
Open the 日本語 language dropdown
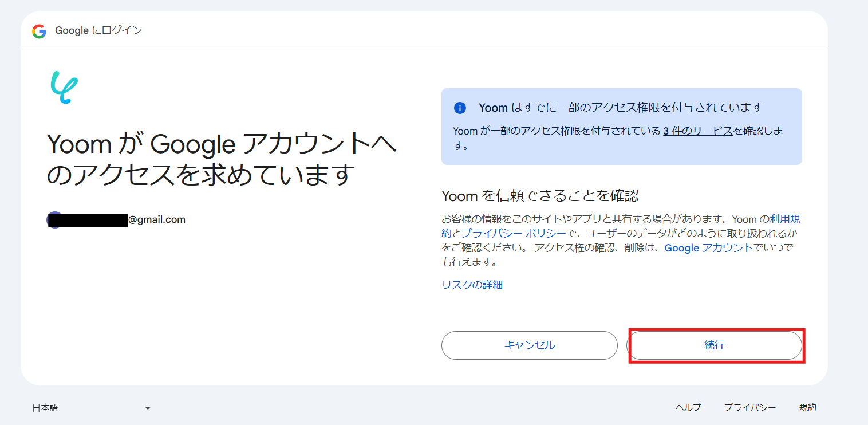(x=92, y=408)
